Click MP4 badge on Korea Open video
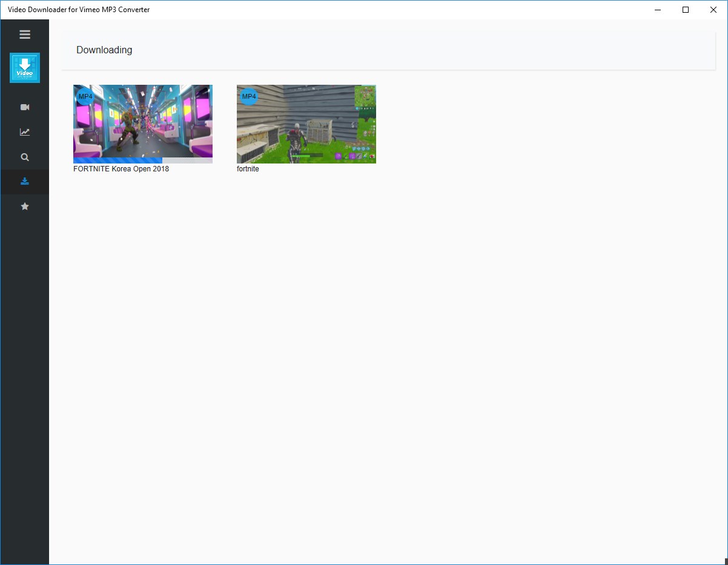Viewport: 728px width, 565px height. (x=85, y=96)
